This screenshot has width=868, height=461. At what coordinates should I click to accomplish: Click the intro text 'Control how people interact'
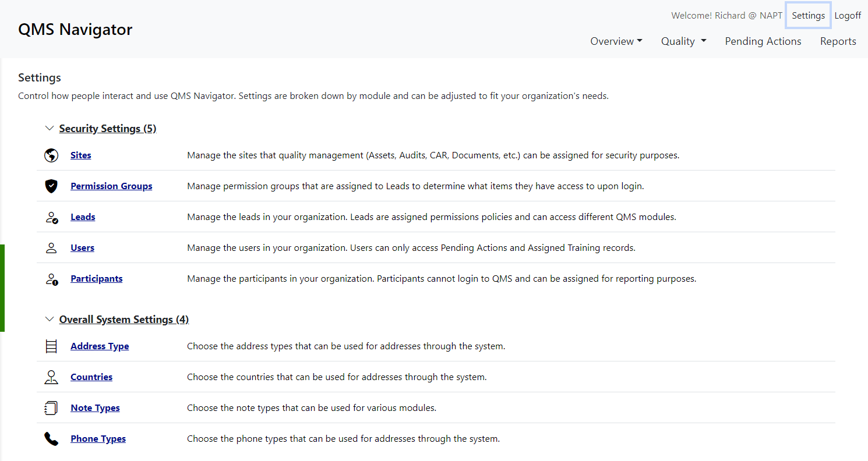(313, 96)
